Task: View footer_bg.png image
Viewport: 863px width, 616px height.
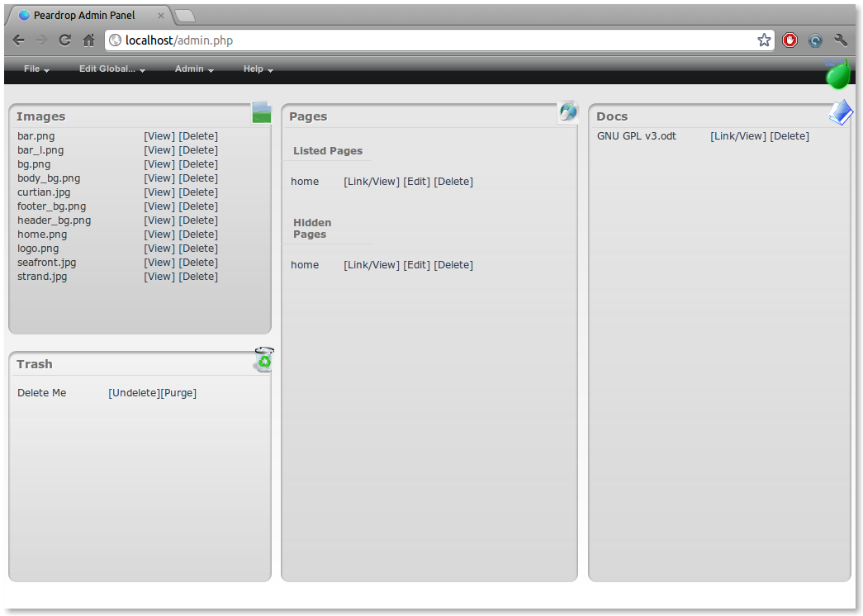Action: click(x=159, y=206)
